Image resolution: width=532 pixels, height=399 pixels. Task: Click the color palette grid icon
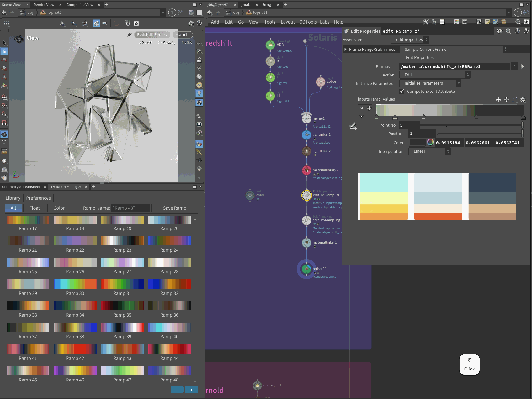coord(456,22)
